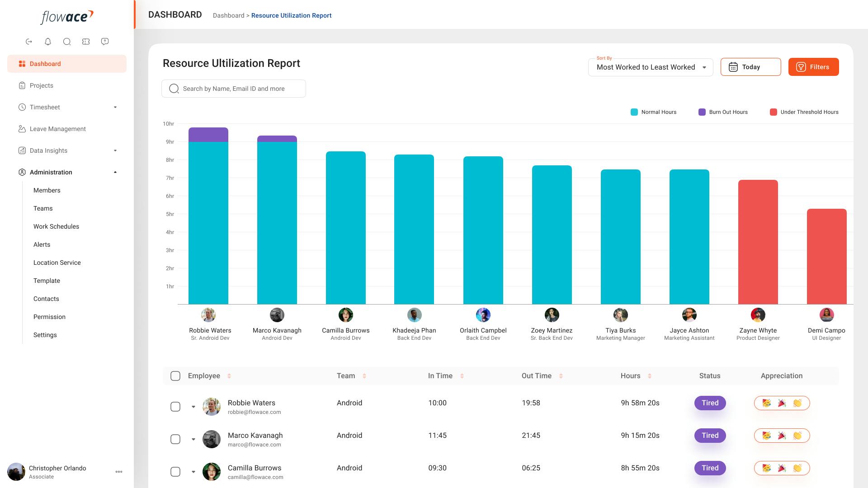
Task: Open the more options dots beside Christopher Orlando
Action: pos(119,472)
